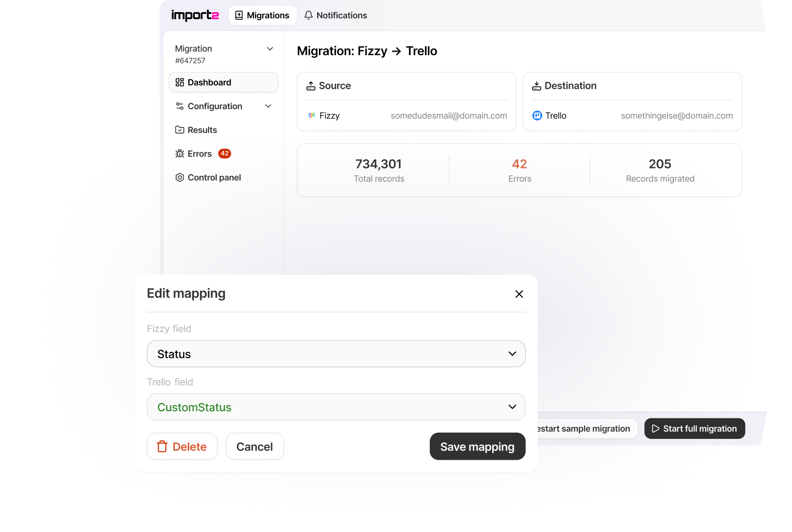The image size is (792, 532).
Task: Click the Save mapping button
Action: click(x=478, y=446)
